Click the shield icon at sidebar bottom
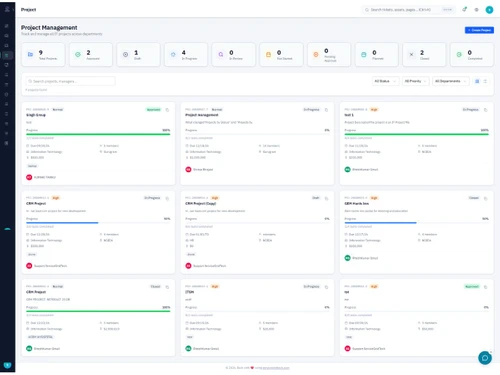The width and height of the screenshot is (500, 375). click(7, 365)
